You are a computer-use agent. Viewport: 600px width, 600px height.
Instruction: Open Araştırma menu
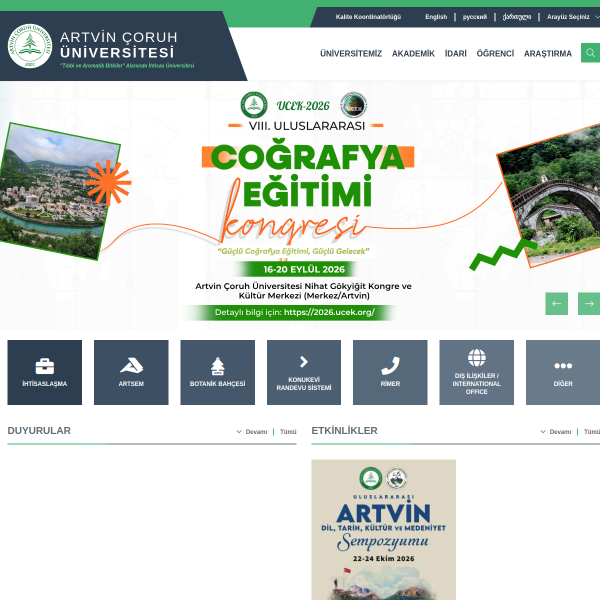[548, 54]
